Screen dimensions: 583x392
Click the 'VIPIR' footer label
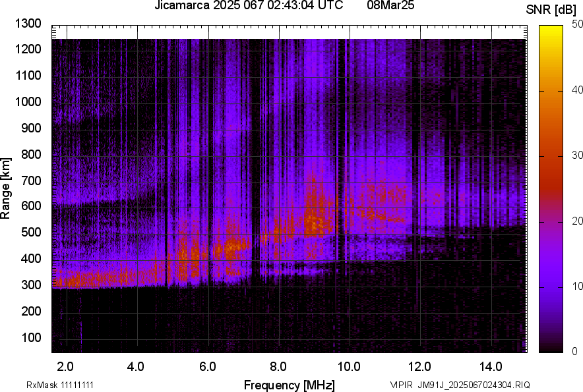(x=401, y=385)
